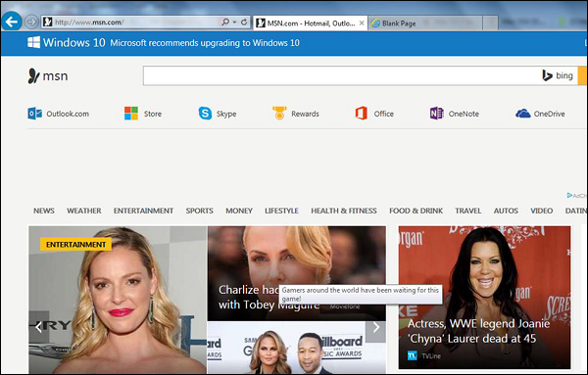This screenshot has width=588, height=375.
Task: Click the MSN site icon in address bar
Action: (x=47, y=23)
